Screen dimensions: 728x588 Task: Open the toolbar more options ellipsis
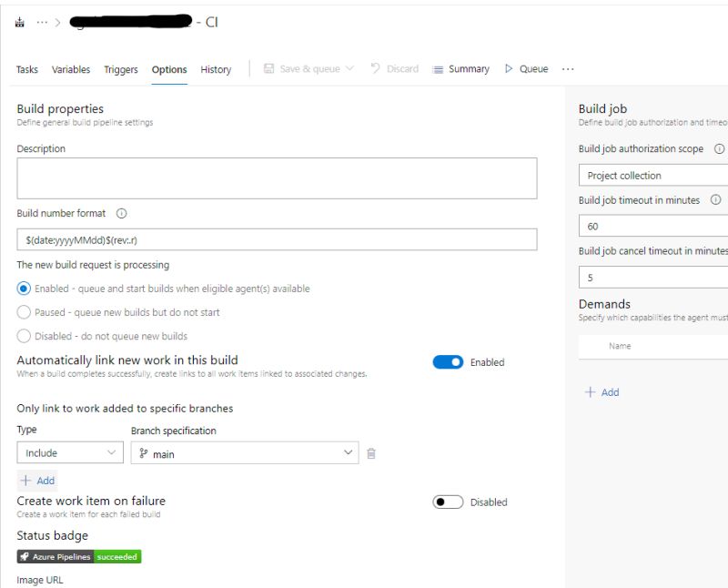pyautogui.click(x=569, y=68)
